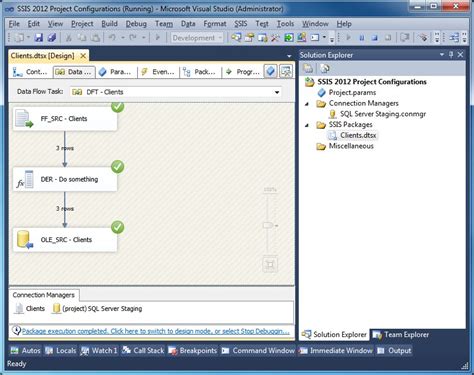Open the SSIS menu
This screenshot has height=375, width=474.
point(241,24)
